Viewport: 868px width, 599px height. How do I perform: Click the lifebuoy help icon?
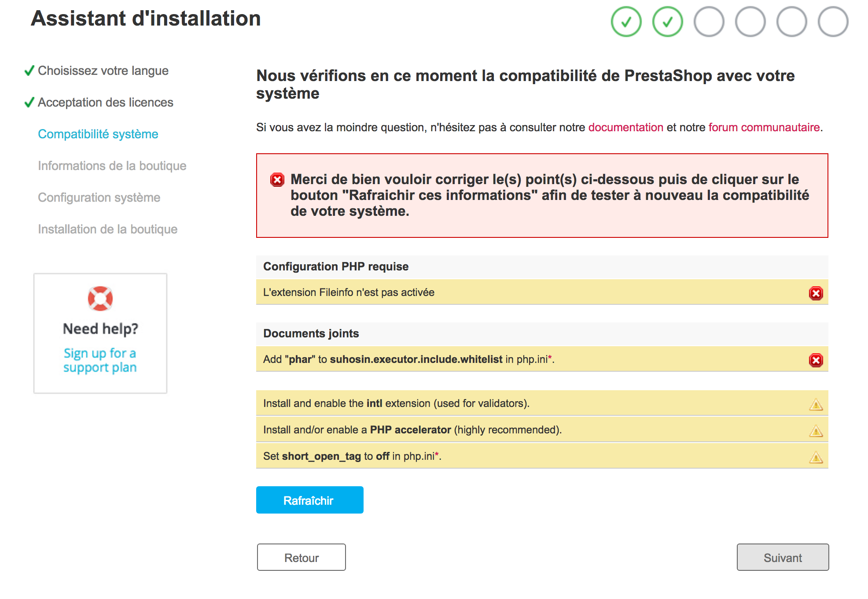[100, 299]
